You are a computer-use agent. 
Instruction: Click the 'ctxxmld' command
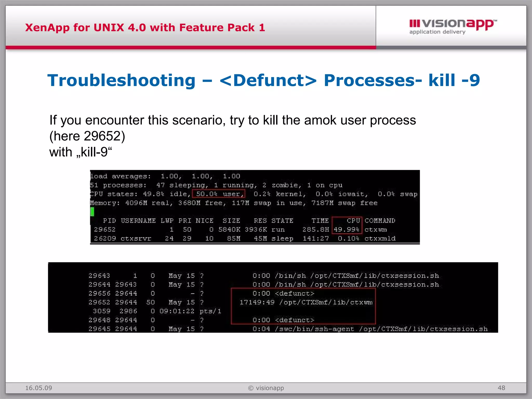point(380,238)
